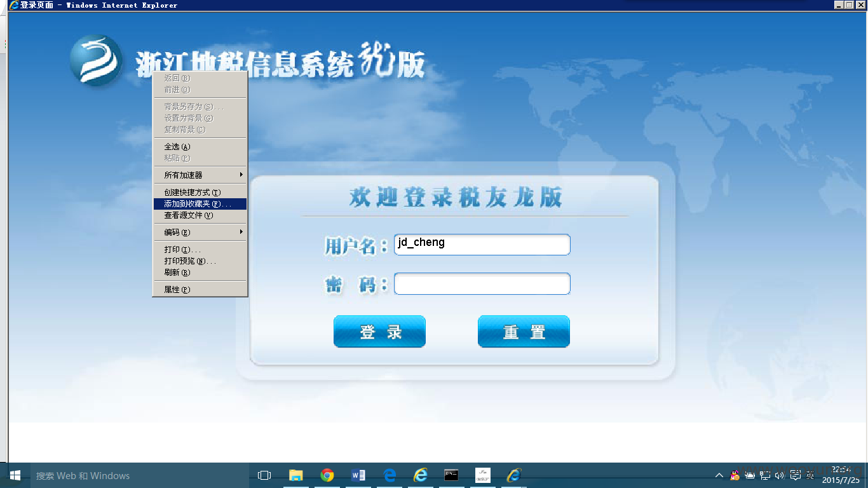The height and width of the screenshot is (488, 868).
Task: Click 刷新 in the context menu
Action: point(200,273)
